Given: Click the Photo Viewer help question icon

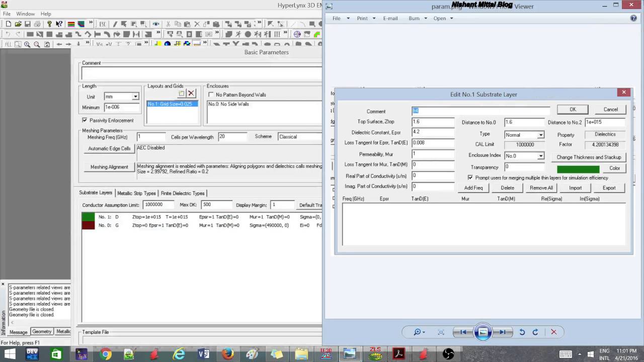Looking at the screenshot, I should [633, 18].
